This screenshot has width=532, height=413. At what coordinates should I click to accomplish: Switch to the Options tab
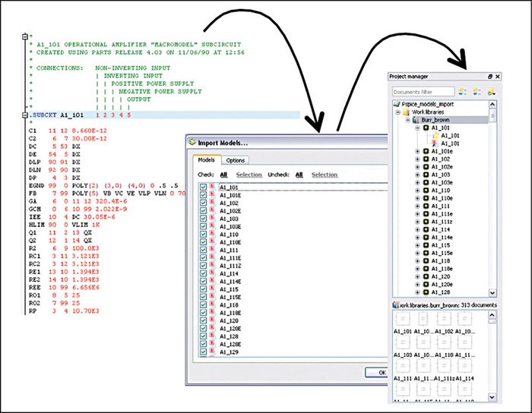(x=236, y=160)
